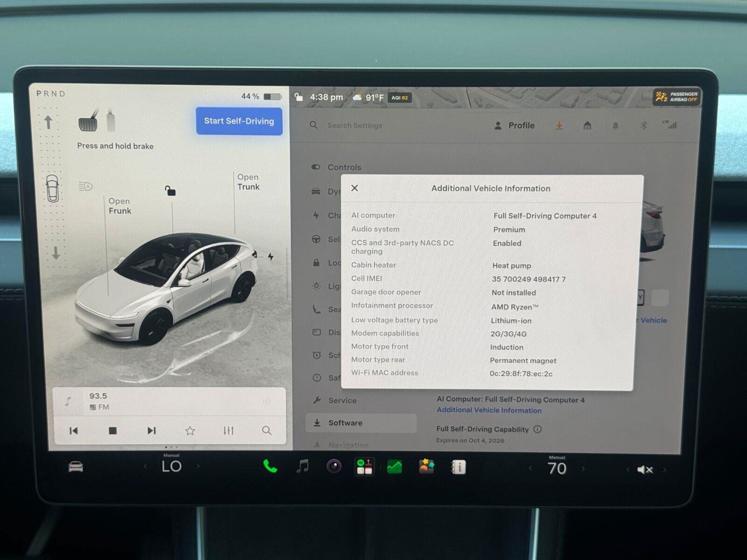This screenshot has height=560, width=747.
Task: Search media in the player
Action: click(267, 431)
